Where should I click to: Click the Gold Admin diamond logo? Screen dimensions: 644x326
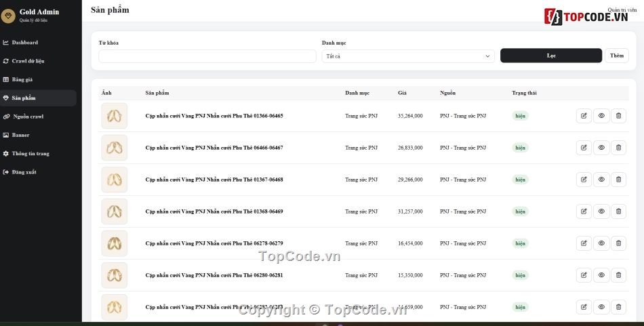tap(8, 16)
